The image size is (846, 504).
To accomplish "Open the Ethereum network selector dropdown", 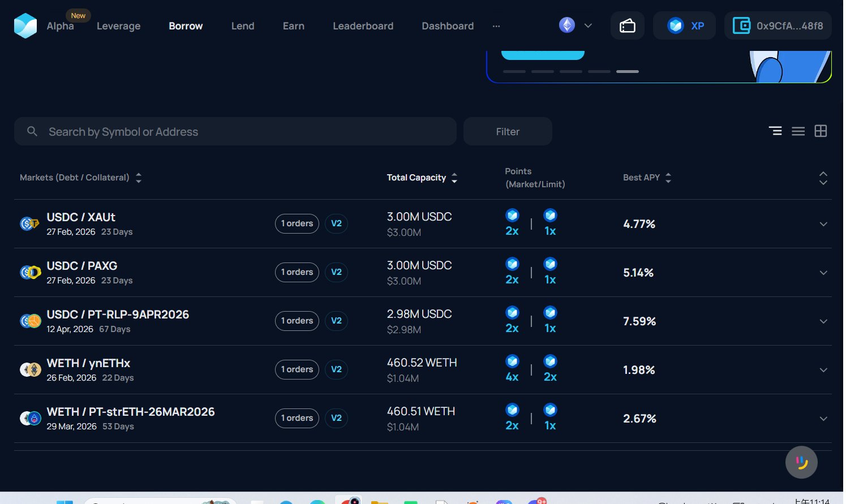I will (576, 25).
